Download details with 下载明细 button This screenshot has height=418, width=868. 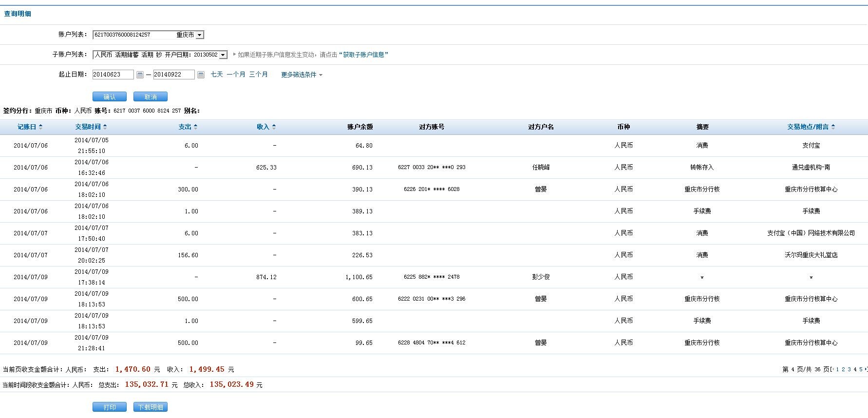click(151, 407)
